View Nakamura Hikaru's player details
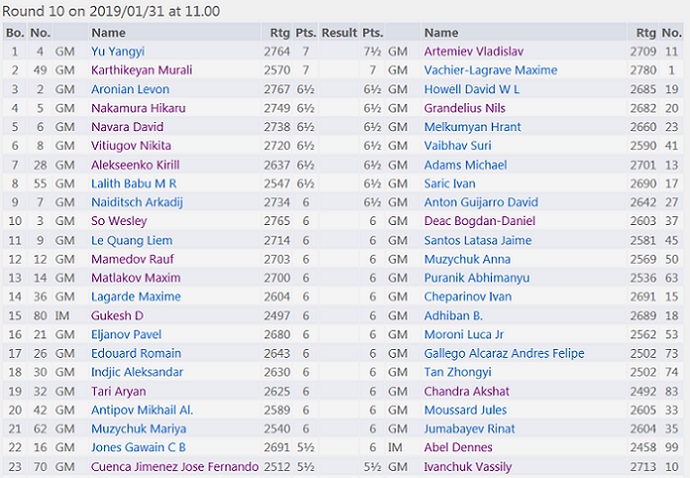The image size is (690, 478). 133,108
